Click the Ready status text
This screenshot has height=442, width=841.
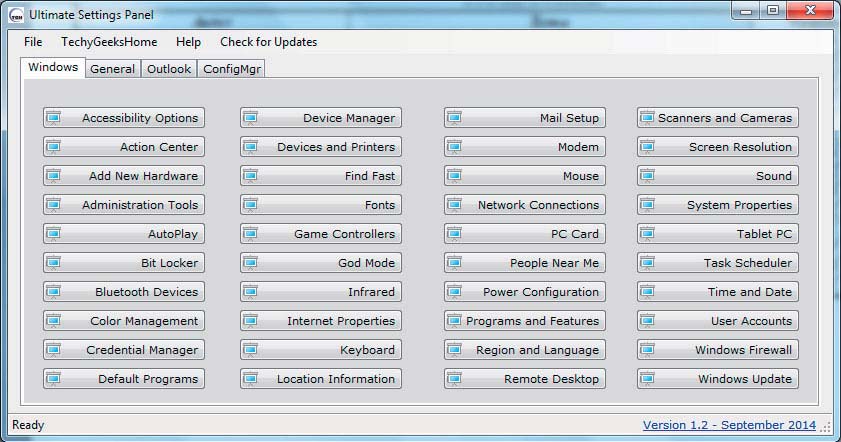28,425
